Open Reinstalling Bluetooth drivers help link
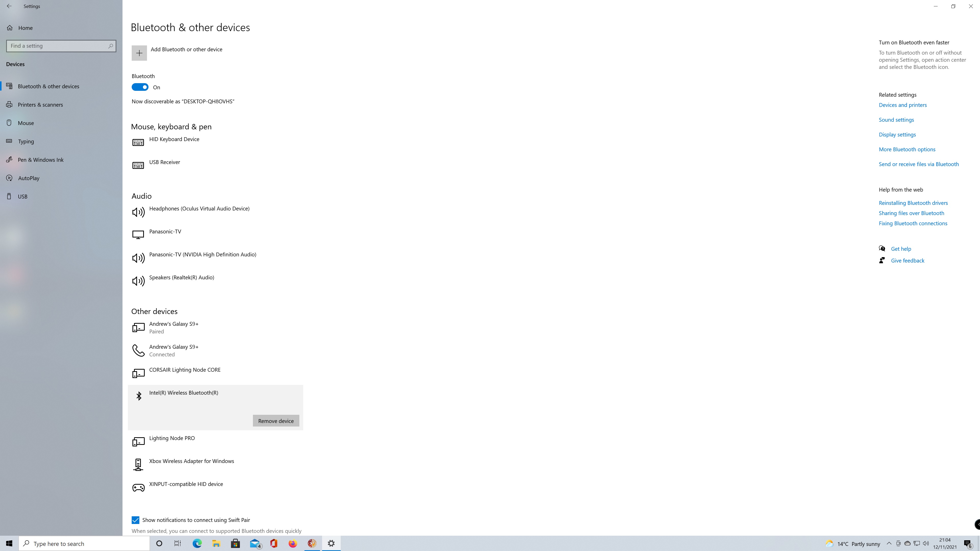Screen dimensions: 980x551 point(913,203)
